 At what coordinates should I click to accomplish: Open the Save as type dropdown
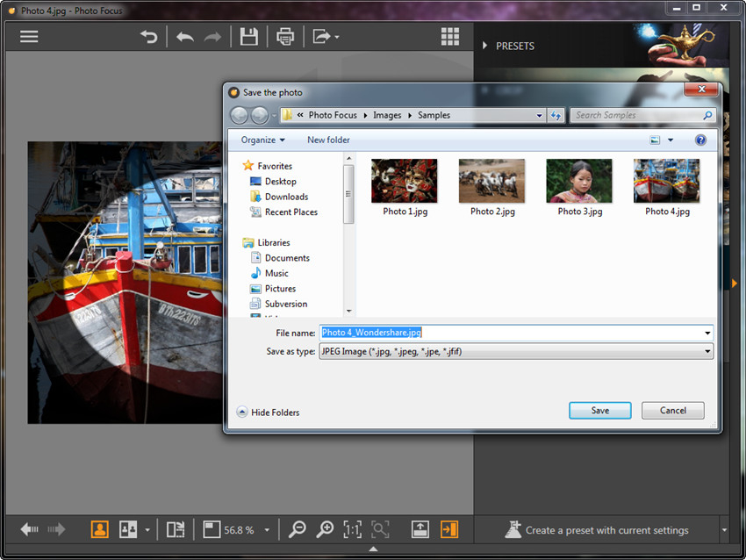(516, 352)
